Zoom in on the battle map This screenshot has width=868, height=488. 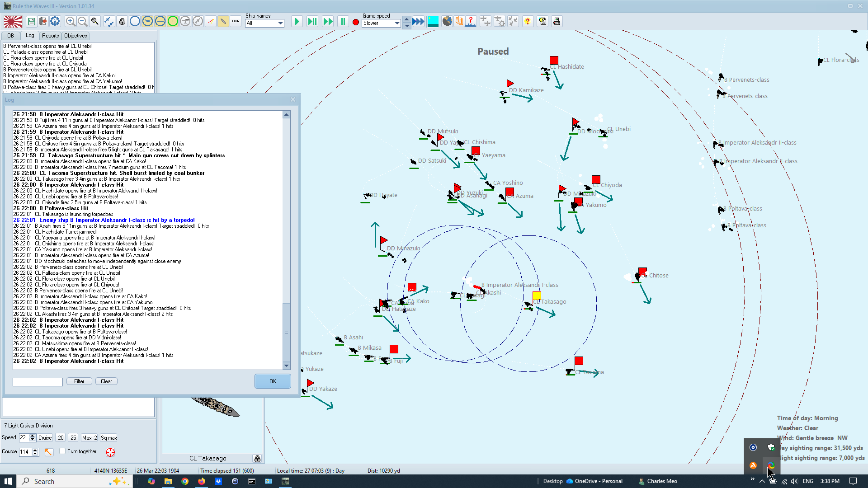(71, 21)
